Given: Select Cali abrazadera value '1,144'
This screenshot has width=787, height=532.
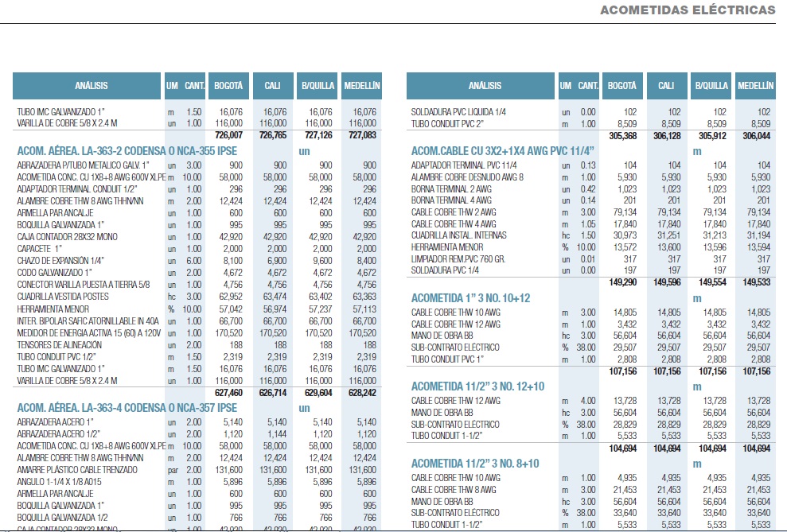Looking at the screenshot, I should [278, 434].
